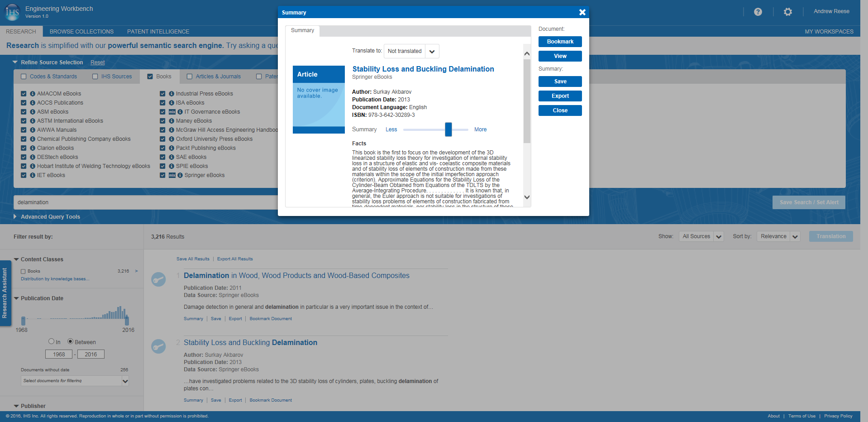Select the In publication date radio
The width and height of the screenshot is (868, 422).
click(x=51, y=341)
